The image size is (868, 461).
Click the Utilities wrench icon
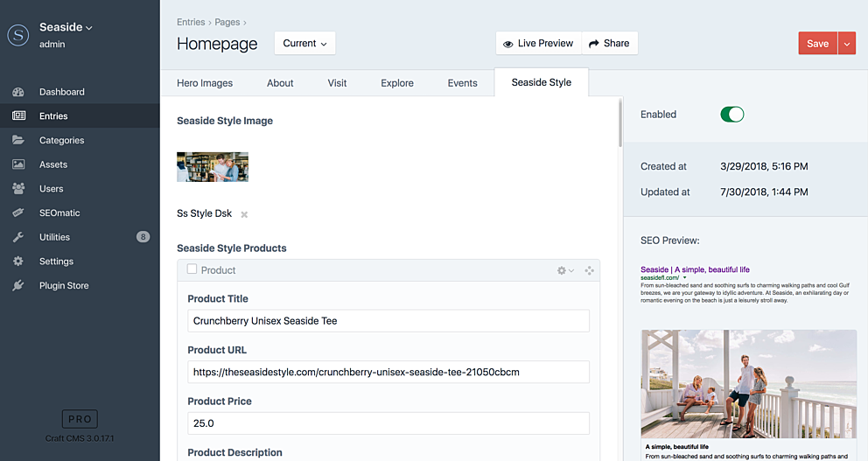point(18,237)
